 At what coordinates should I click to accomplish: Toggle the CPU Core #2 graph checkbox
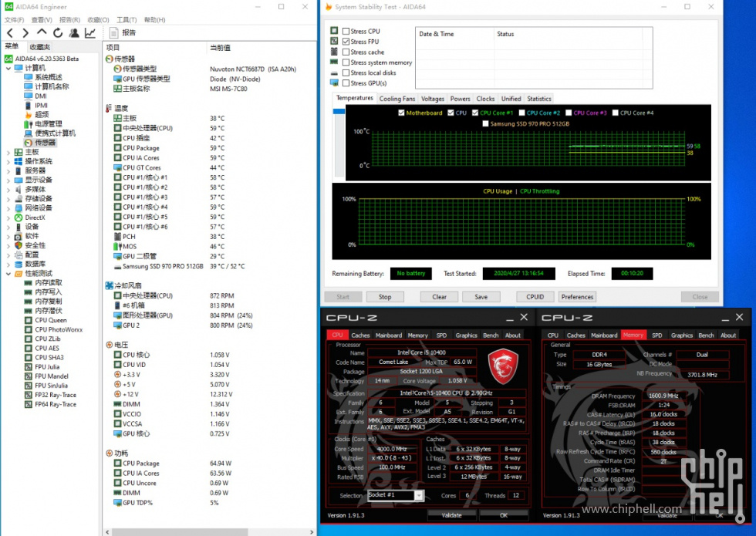pos(521,113)
